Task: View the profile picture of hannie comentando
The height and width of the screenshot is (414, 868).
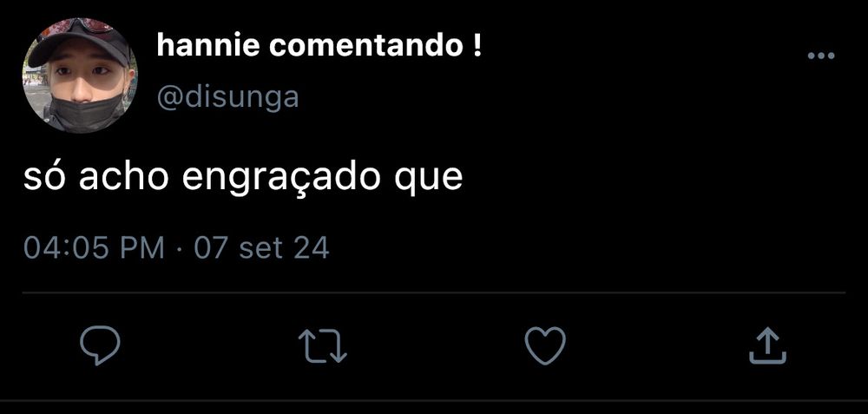Action: [x=80, y=76]
